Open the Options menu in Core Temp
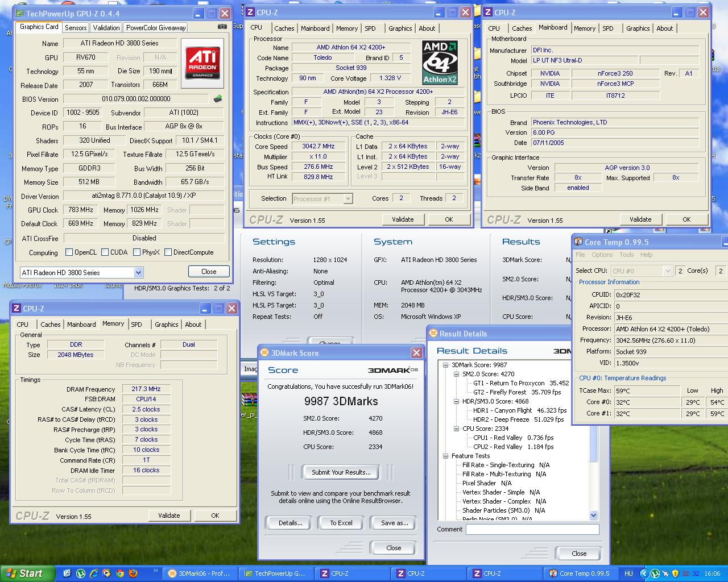 pyautogui.click(x=602, y=255)
